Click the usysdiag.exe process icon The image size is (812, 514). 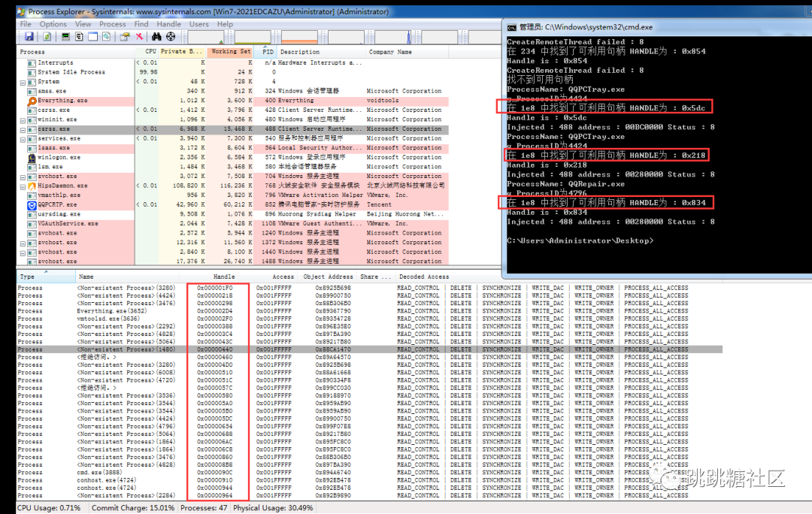coord(32,214)
